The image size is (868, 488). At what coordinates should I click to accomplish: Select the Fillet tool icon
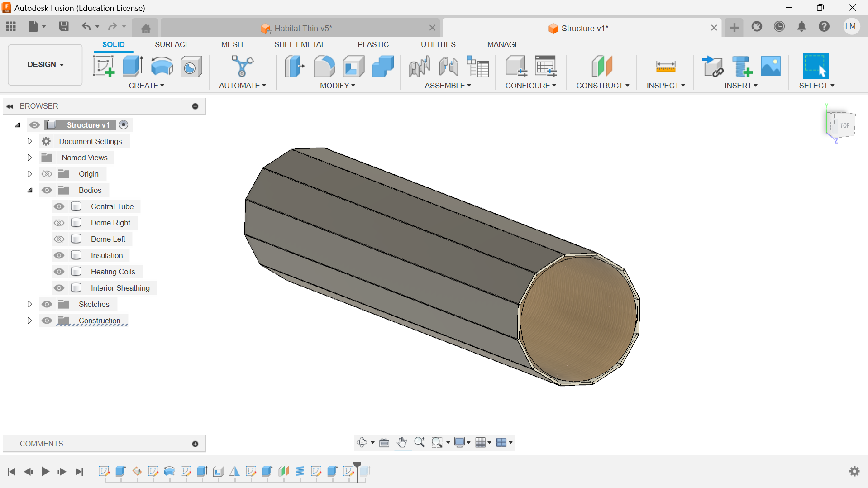click(324, 67)
